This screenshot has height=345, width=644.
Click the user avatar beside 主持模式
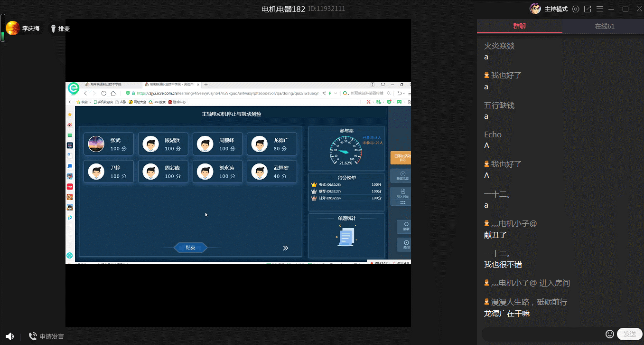(535, 9)
